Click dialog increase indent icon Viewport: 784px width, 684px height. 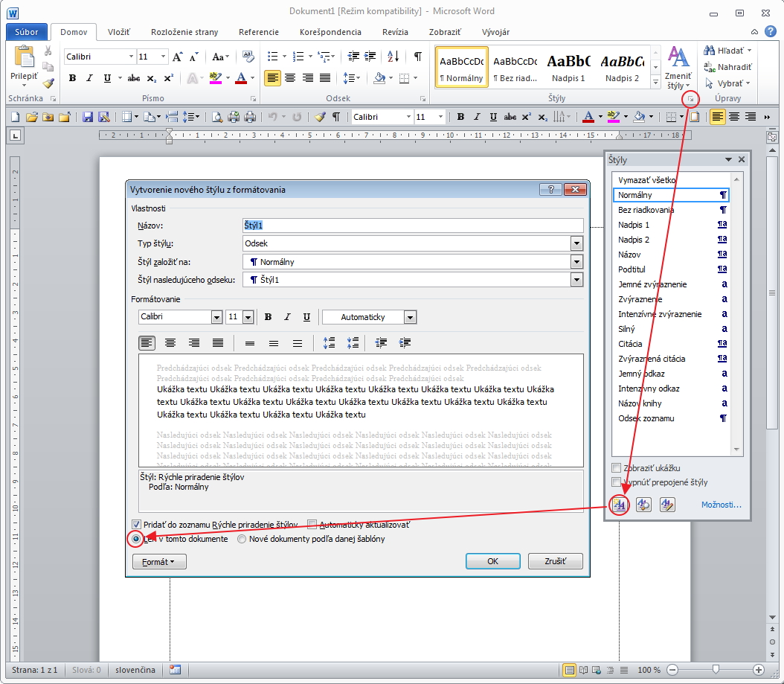(405, 343)
